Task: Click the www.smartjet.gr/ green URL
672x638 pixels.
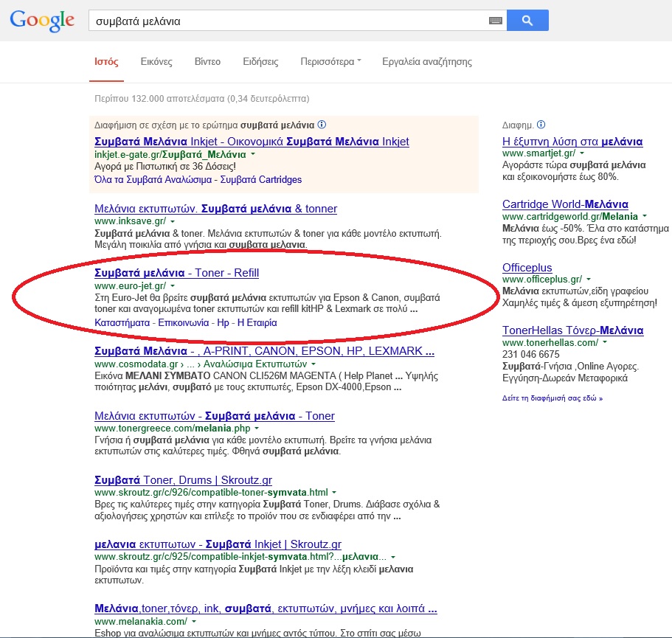Action: (538, 153)
